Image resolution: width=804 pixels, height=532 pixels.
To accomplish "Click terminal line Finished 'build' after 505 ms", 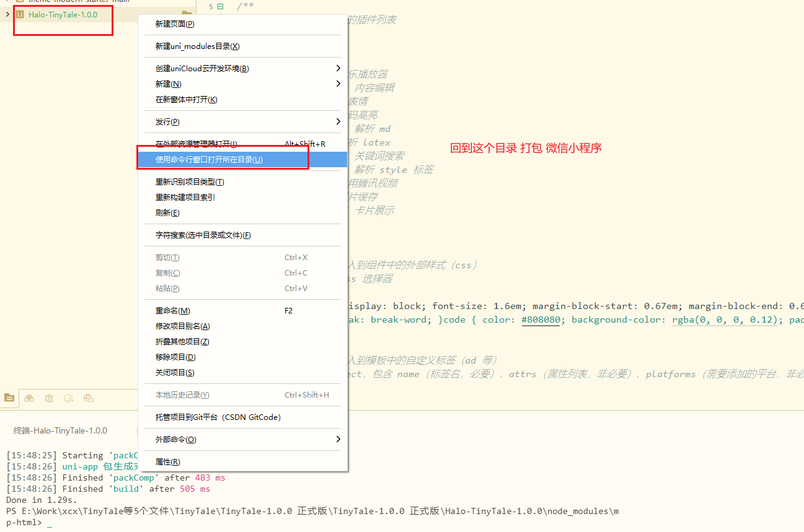I will click(108, 489).
